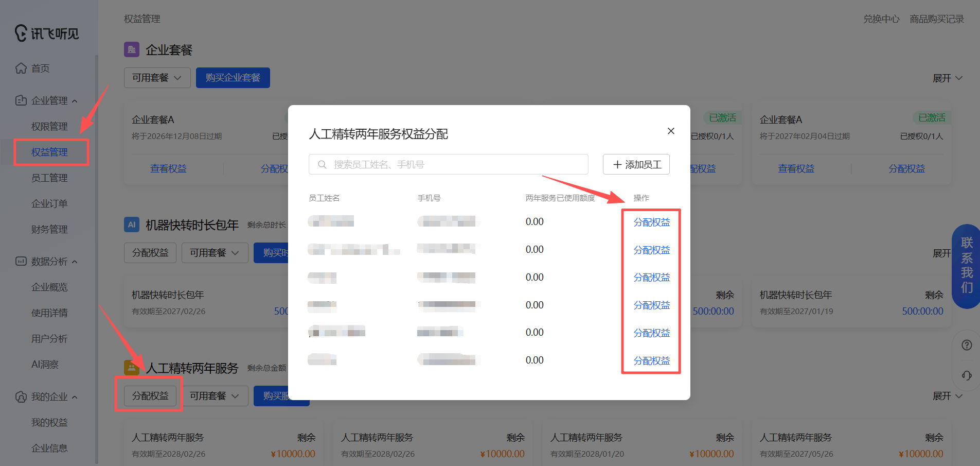Expand the top-right 展开 section
Image resolution: width=980 pixels, height=466 pixels.
(x=947, y=78)
